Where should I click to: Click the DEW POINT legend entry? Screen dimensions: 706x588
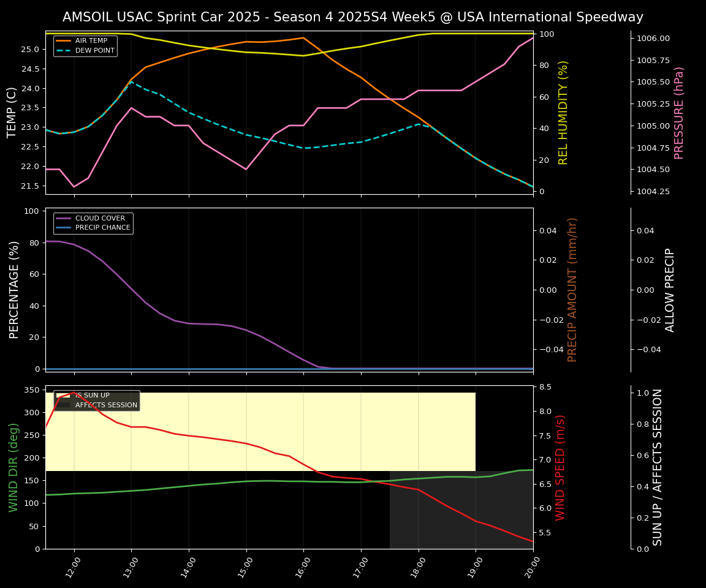pos(94,51)
